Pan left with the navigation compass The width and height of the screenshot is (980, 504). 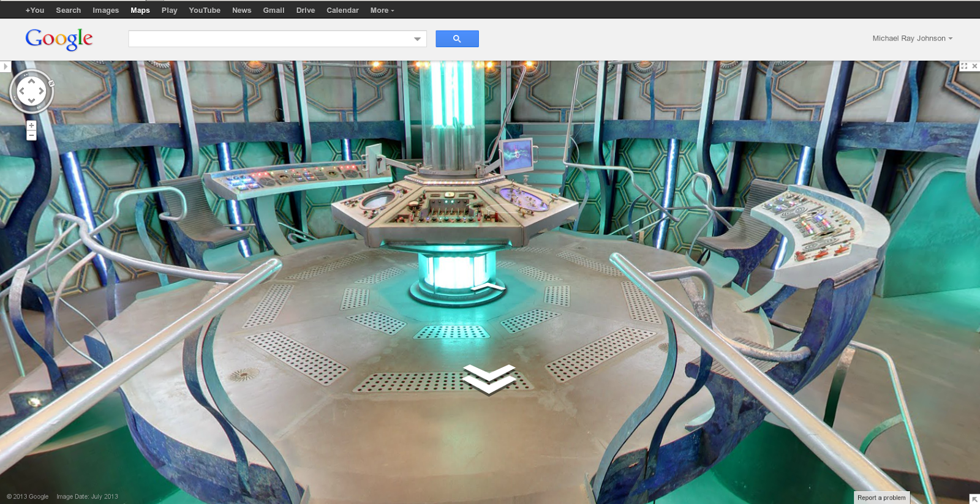(x=21, y=91)
